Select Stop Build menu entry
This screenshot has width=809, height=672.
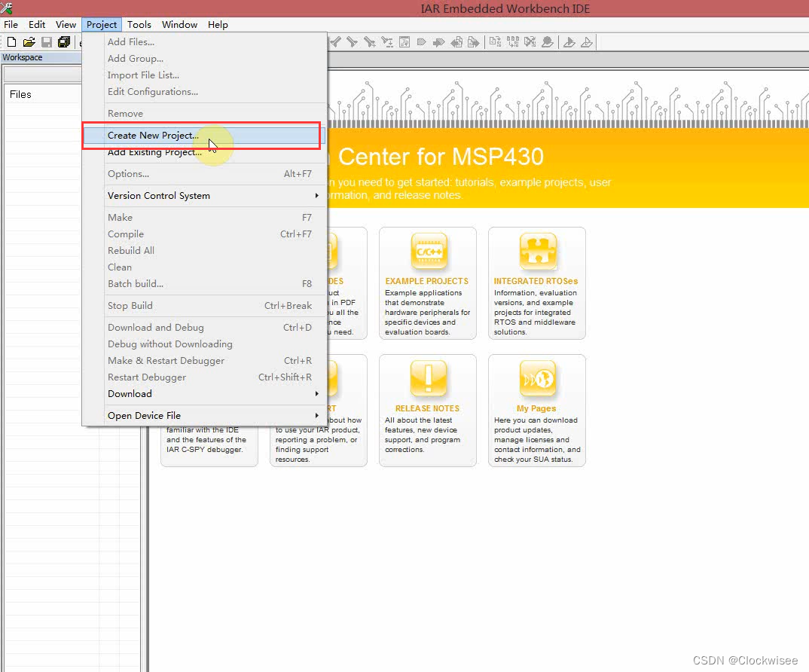click(205, 306)
